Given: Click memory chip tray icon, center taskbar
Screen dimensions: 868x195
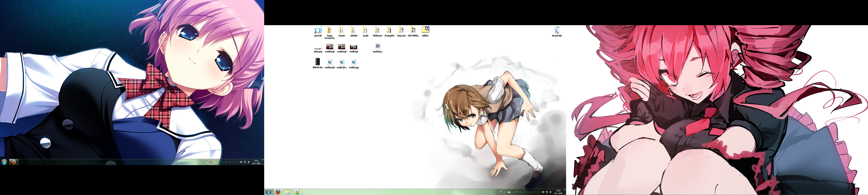Looking at the screenshot, I should pyautogui.click(x=543, y=192).
